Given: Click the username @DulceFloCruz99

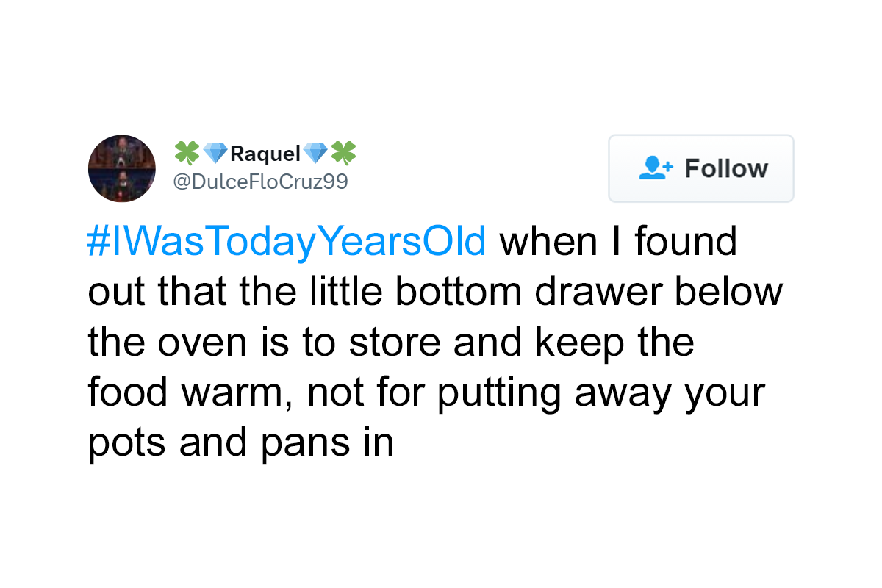Looking at the screenshot, I should coord(259,181).
